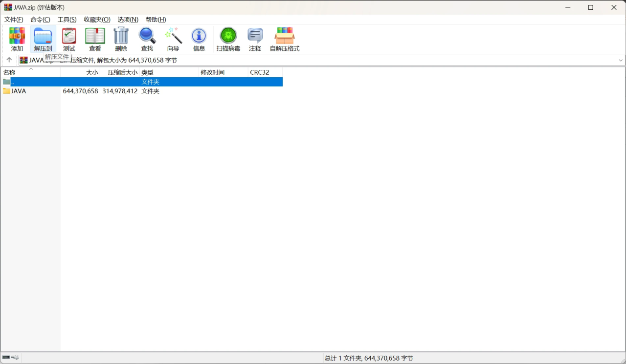The height and width of the screenshot is (364, 626).
Task: Open the 命令(C) menu
Action: (x=40, y=20)
